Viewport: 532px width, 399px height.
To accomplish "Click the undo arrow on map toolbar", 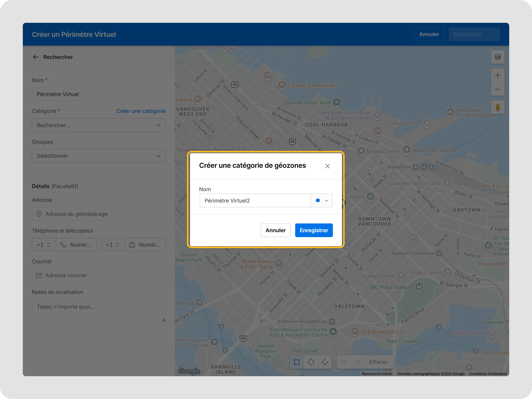I will click(x=344, y=362).
